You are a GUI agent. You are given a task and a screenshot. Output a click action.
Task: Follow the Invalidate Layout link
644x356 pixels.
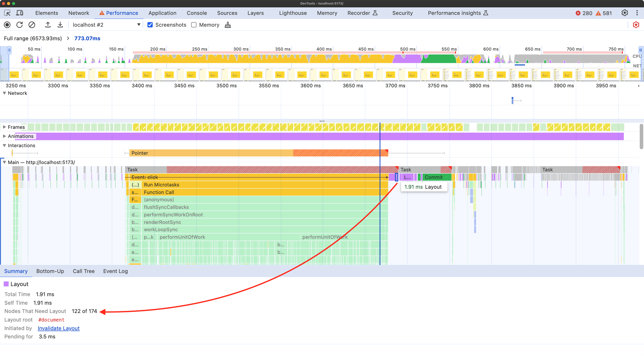(59, 328)
